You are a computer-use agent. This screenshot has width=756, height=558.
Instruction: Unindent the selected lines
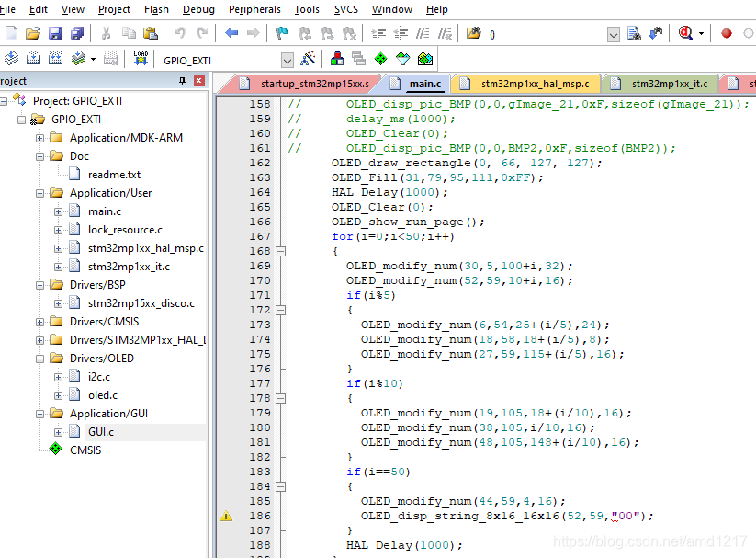coord(401,33)
